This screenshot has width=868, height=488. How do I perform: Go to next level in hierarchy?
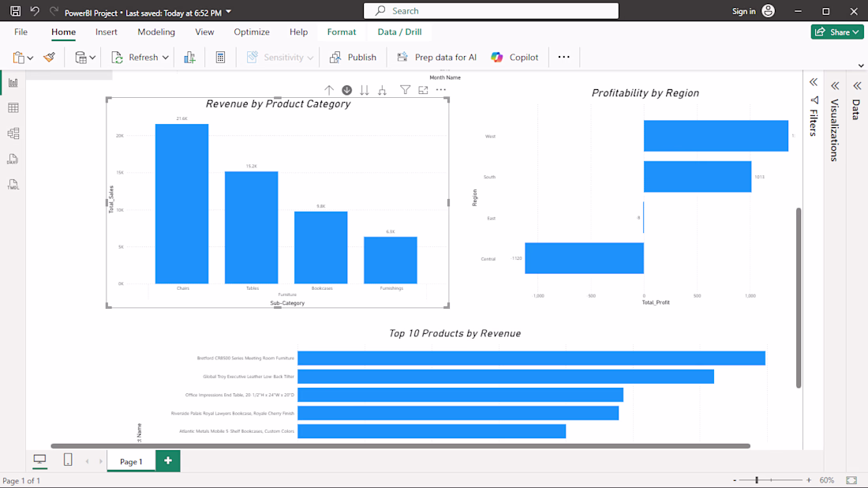[365, 90]
